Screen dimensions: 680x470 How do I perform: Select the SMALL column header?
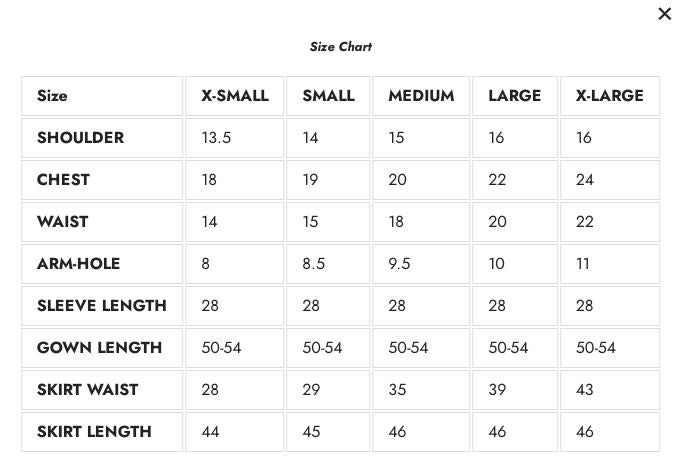point(328,96)
